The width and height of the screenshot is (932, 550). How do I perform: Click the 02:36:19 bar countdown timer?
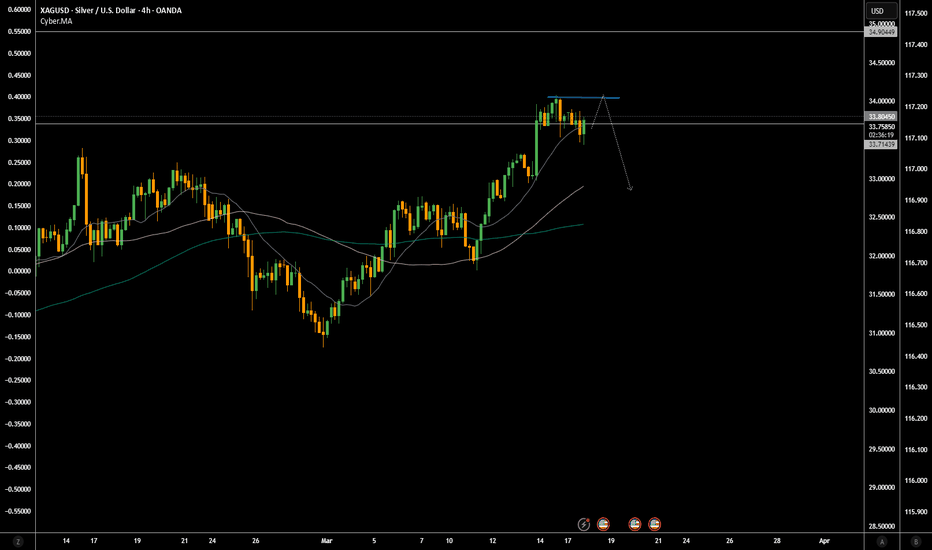click(x=881, y=135)
